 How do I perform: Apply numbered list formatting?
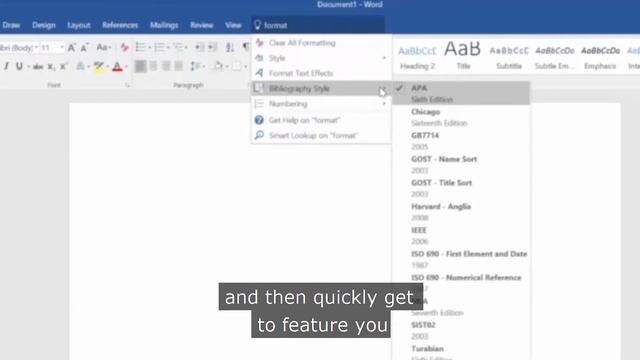coord(159,47)
